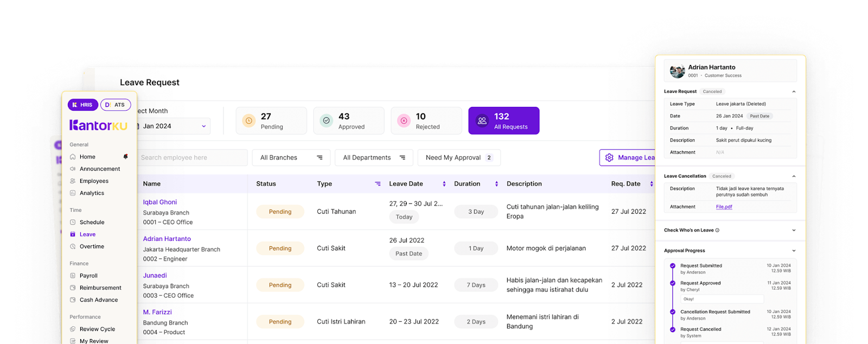Open Analytics via its sidebar icon
This screenshot has height=344, width=868.
tap(73, 193)
